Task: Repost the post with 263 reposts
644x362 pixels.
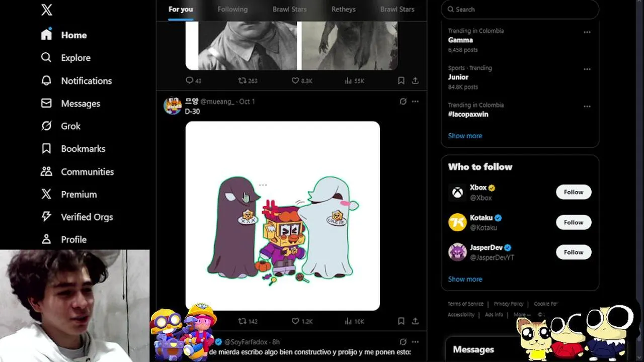Action: [248, 80]
